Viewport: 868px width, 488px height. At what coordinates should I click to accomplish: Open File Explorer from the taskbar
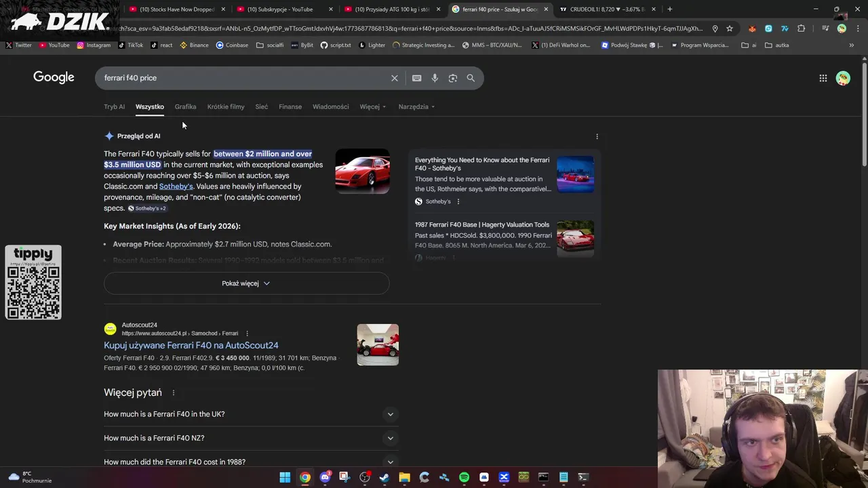(x=404, y=477)
